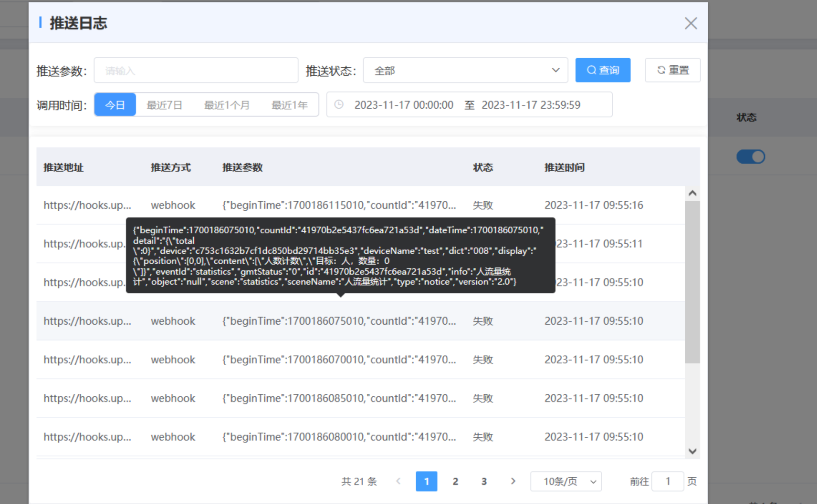
Task: Go to page 2
Action: click(455, 481)
